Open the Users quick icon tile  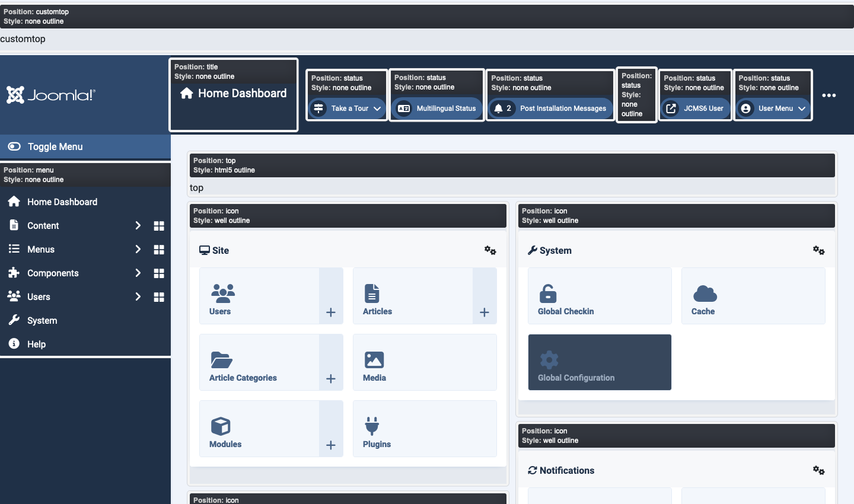point(259,296)
